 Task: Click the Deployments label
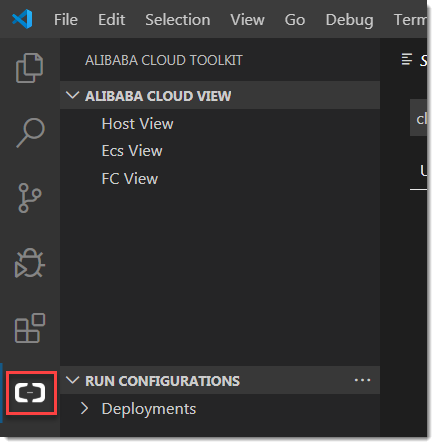(149, 409)
